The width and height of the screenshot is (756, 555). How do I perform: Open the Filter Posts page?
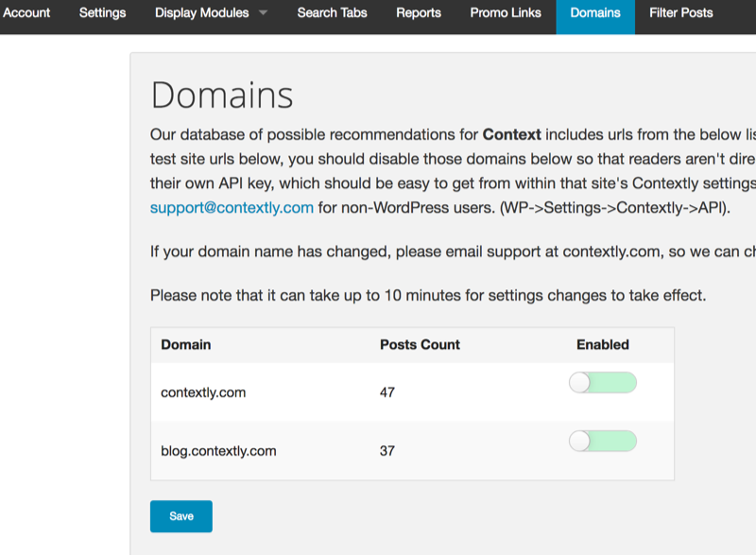pos(681,13)
